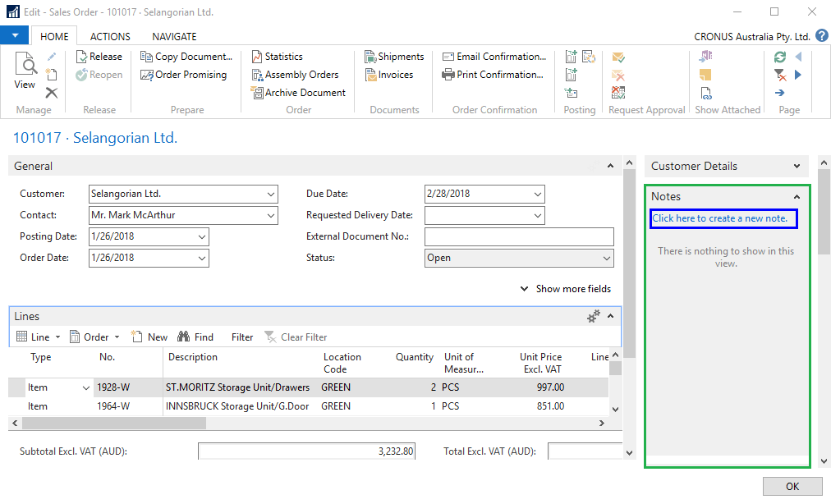Image resolution: width=831 pixels, height=504 pixels.
Task: Open the NAVIGATE tab
Action: 174,36
